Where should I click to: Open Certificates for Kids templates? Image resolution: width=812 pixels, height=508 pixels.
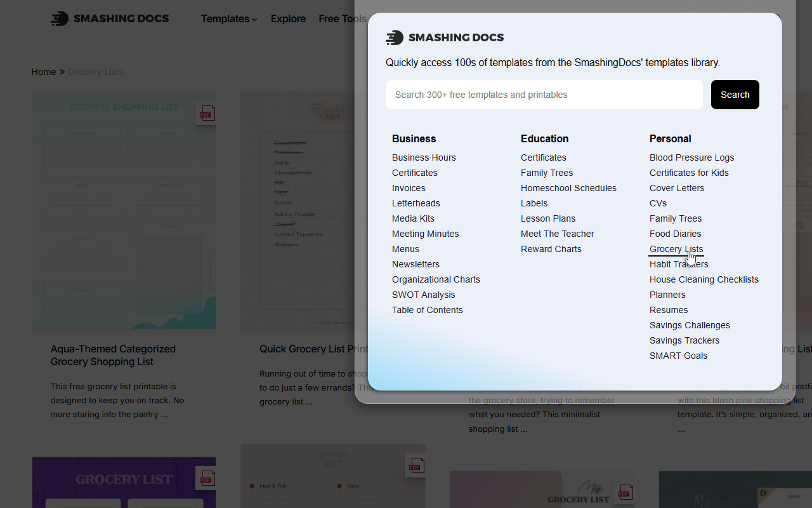pos(690,173)
